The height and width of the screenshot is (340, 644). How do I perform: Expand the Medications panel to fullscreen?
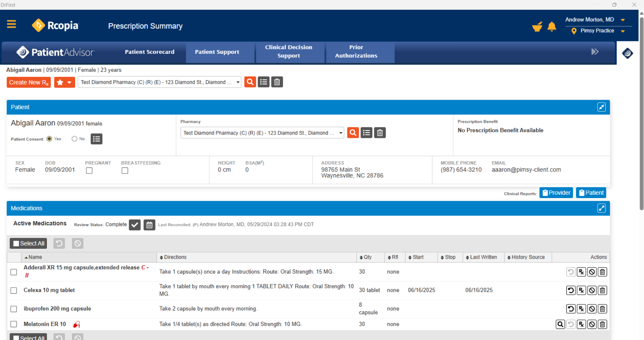[x=601, y=208]
